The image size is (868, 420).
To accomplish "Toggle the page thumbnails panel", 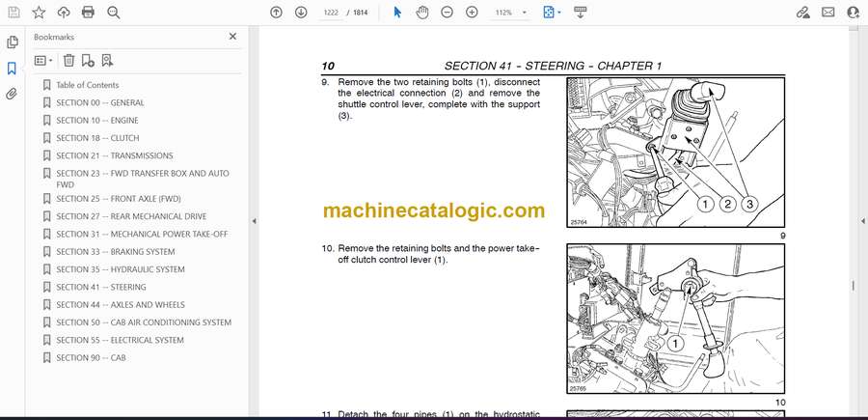I will (13, 42).
